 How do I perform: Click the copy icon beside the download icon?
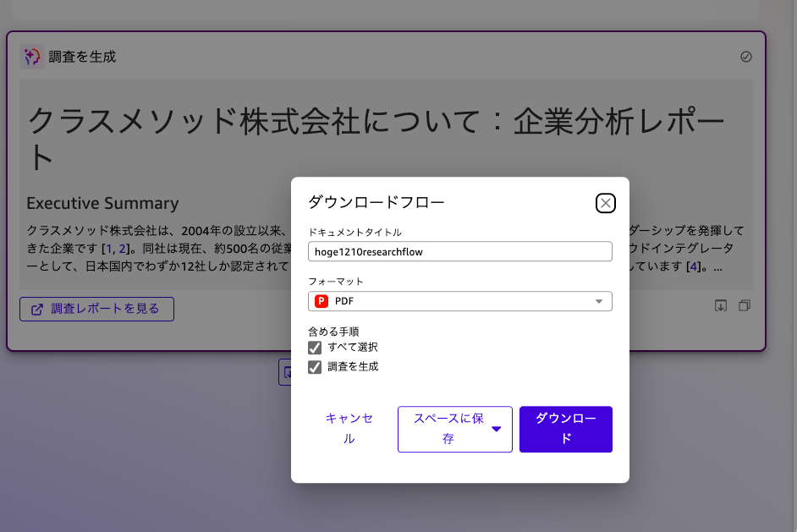click(744, 305)
